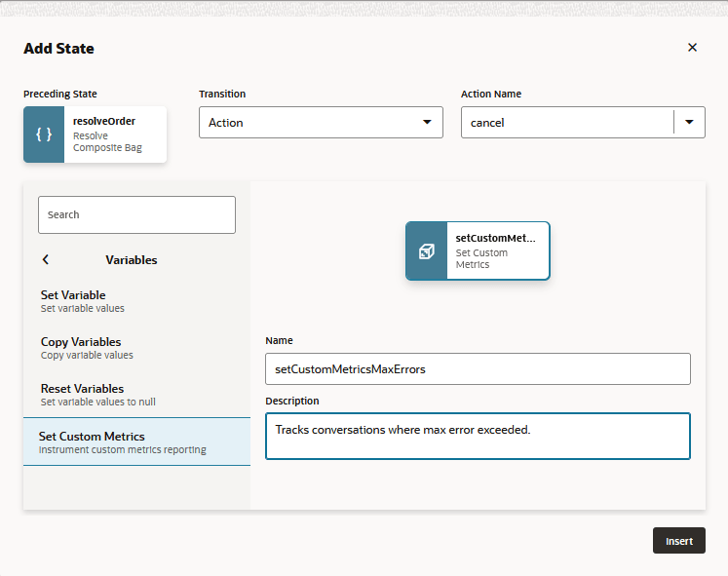Click the Add State title
Screen dimensions: 728x576
pos(59,49)
